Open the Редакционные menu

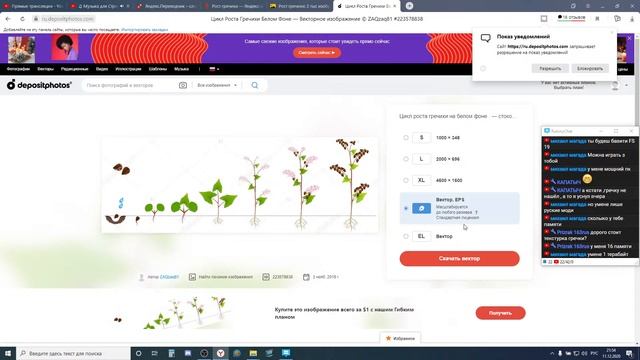pos(75,69)
